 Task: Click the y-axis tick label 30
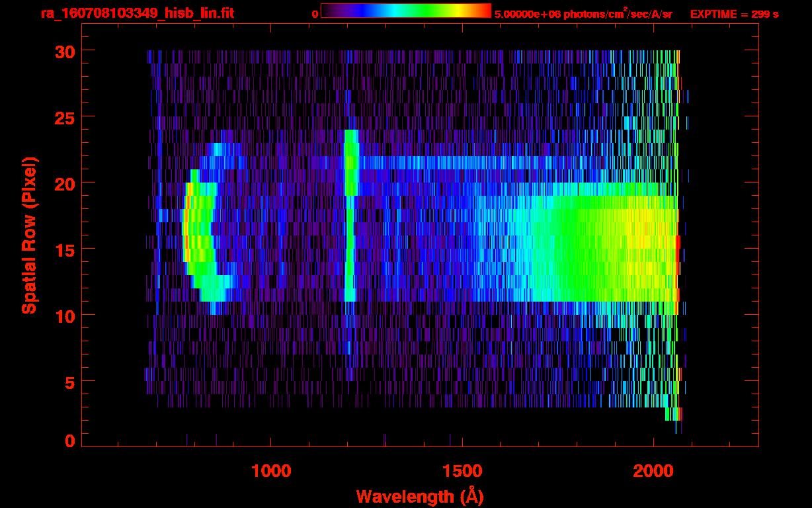pos(65,51)
